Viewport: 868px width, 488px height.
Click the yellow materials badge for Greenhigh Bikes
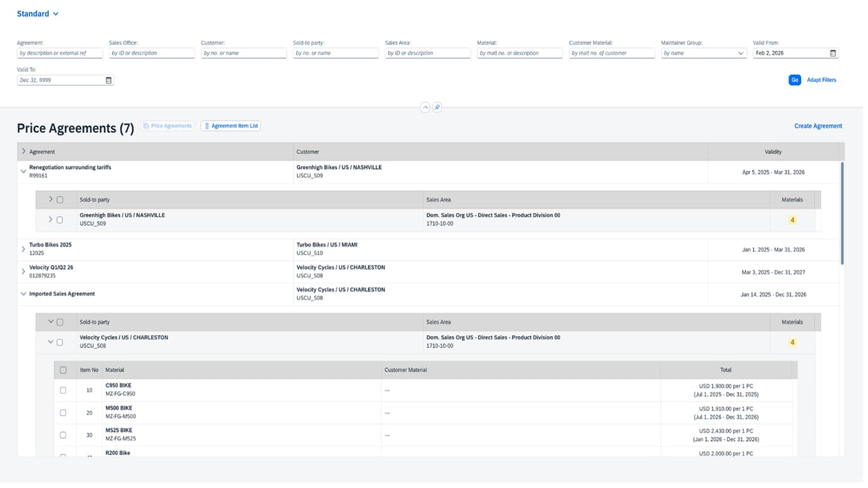click(x=792, y=220)
